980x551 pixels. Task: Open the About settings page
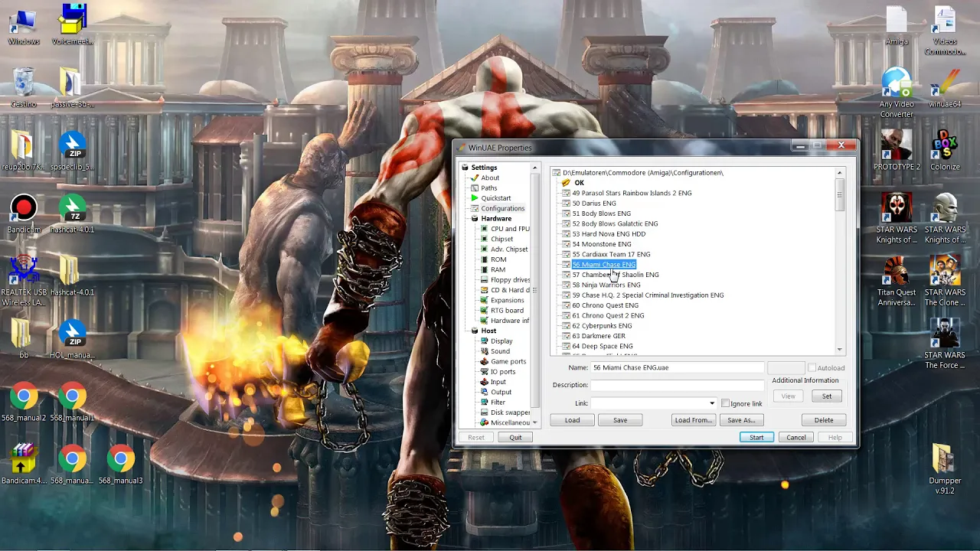[490, 178]
